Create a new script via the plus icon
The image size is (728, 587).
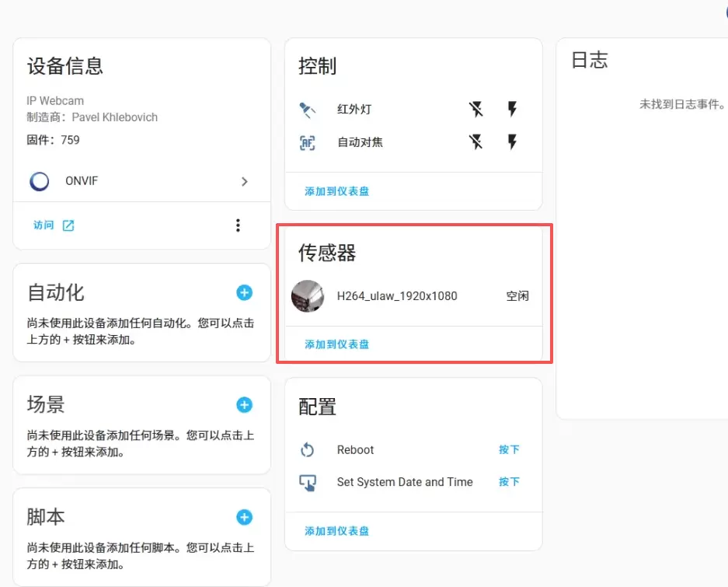[x=244, y=517]
